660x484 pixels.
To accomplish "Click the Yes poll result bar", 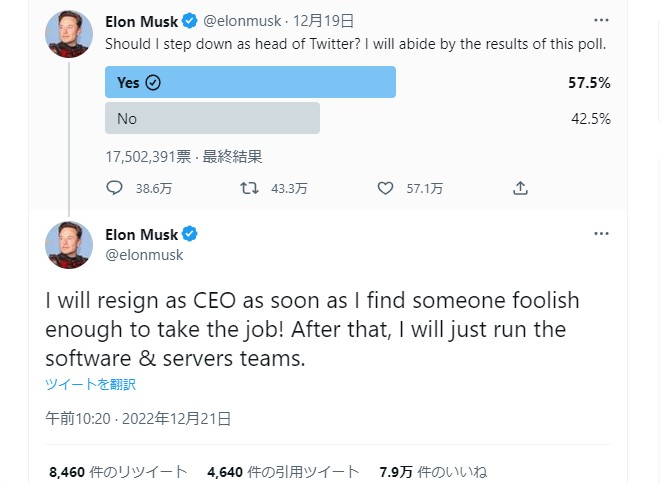I will coord(250,82).
